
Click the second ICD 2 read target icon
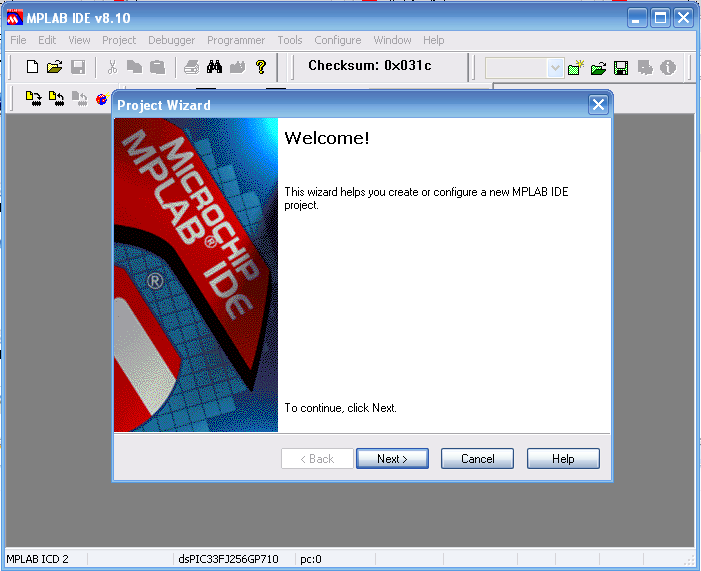(x=56, y=98)
